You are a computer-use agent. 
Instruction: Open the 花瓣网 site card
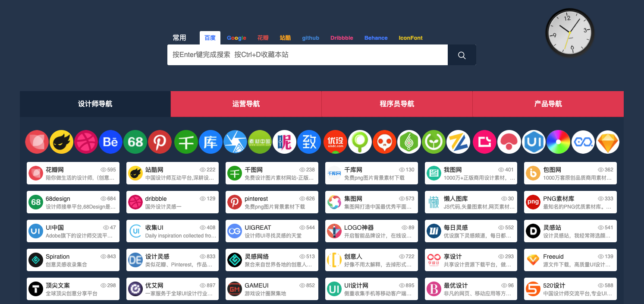(x=73, y=173)
